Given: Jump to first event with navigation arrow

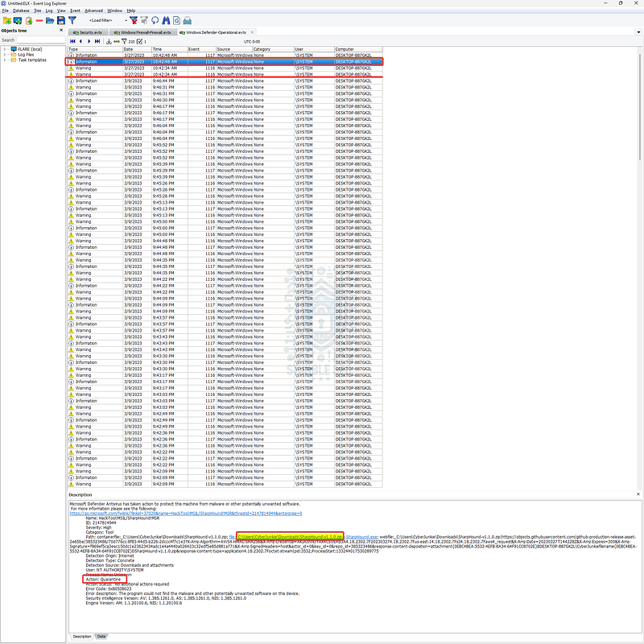Looking at the screenshot, I should (72, 42).
